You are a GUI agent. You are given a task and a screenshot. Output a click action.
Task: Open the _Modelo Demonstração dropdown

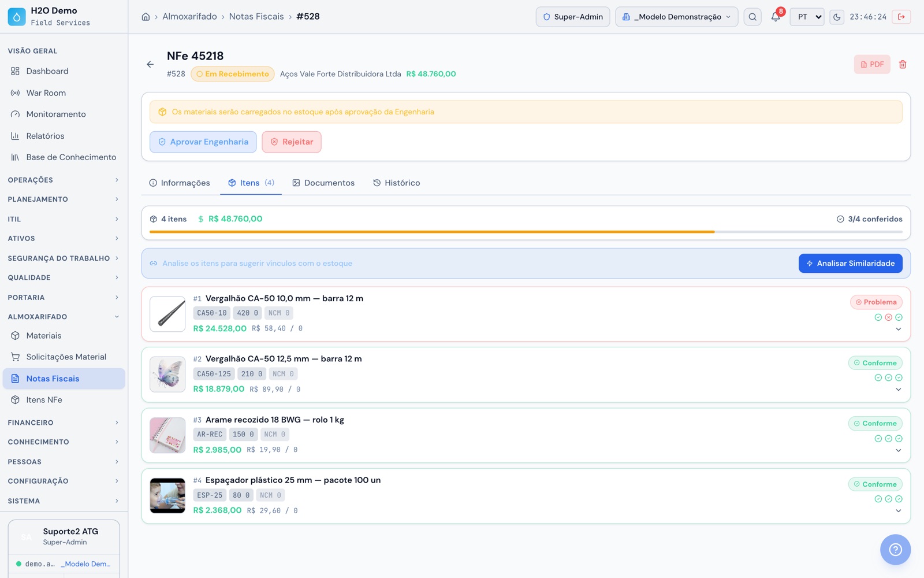point(676,17)
